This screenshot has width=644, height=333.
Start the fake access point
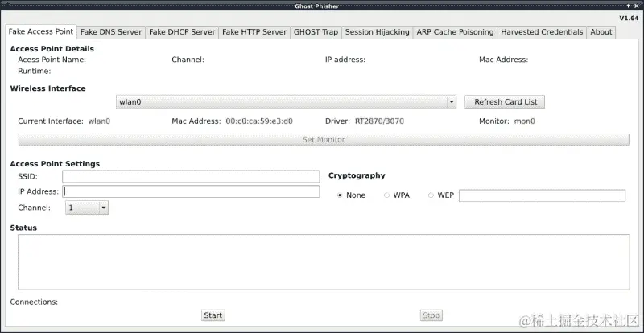(x=213, y=315)
